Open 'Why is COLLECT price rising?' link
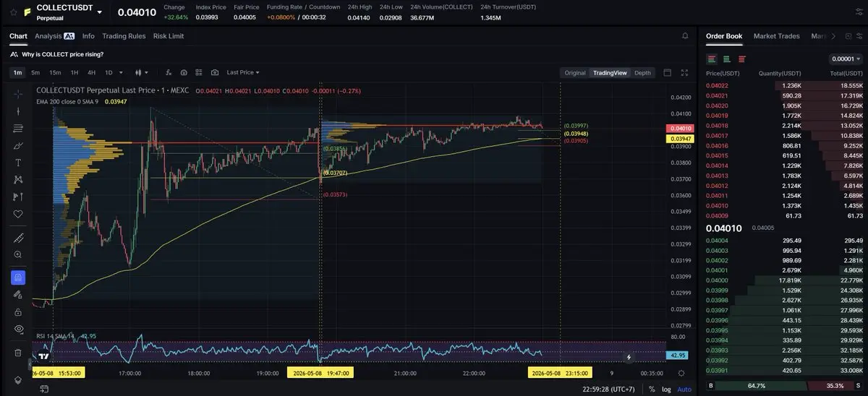The width and height of the screenshot is (868, 396). click(62, 54)
